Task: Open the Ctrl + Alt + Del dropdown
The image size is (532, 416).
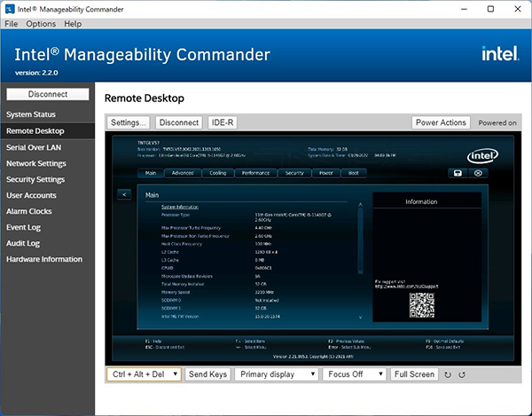Action: click(145, 374)
